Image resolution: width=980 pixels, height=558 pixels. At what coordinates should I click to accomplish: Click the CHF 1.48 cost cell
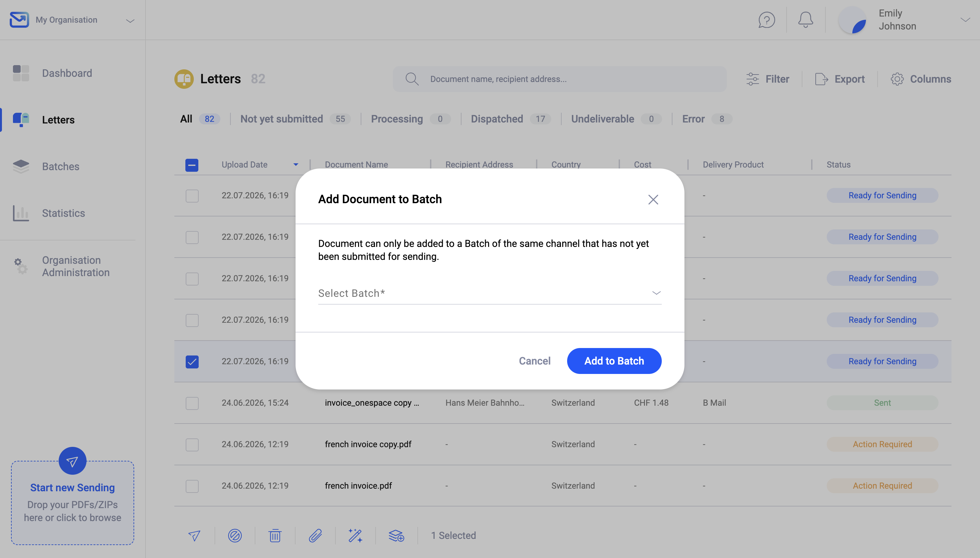651,403
